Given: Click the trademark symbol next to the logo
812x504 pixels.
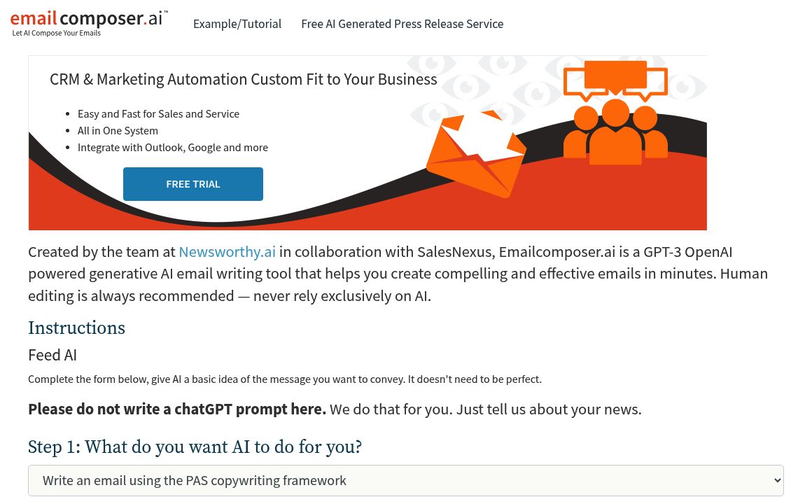Looking at the screenshot, I should point(165,12).
